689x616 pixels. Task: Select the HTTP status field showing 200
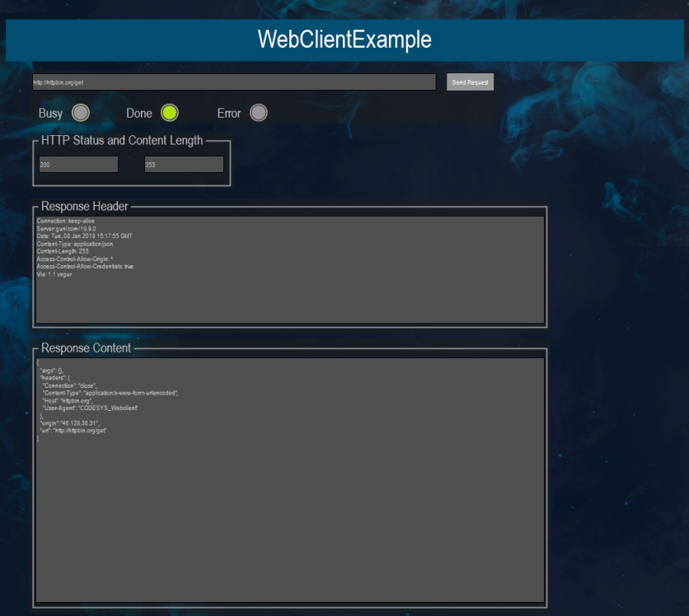pos(77,164)
